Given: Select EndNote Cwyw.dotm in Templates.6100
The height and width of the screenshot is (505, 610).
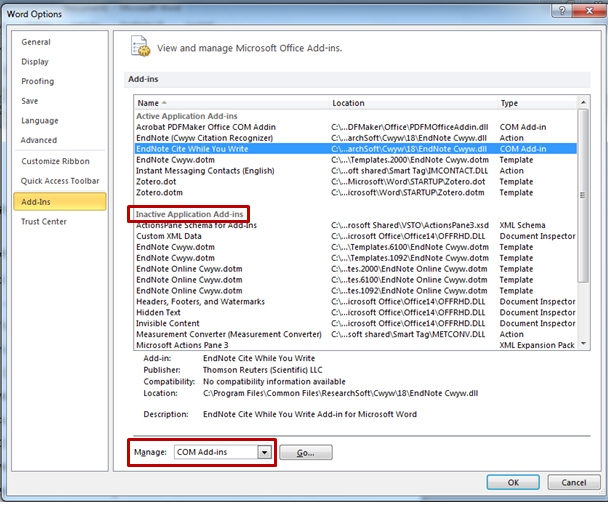Looking at the screenshot, I should tap(356, 247).
